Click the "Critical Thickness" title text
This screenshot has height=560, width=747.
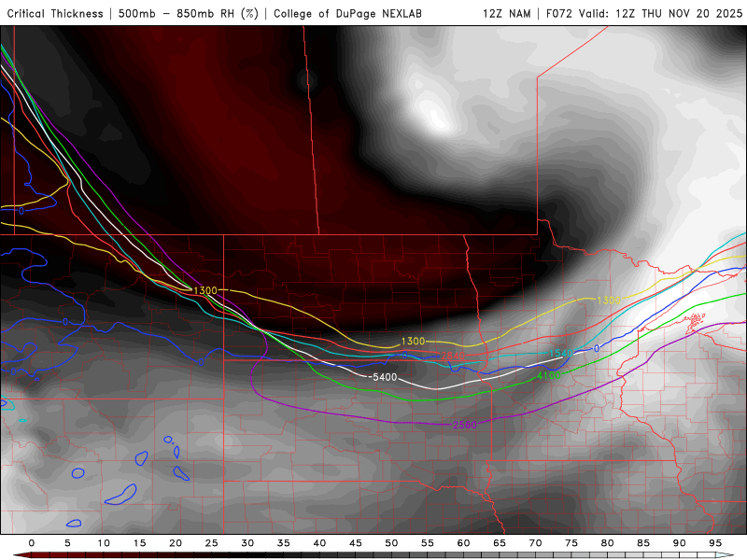coord(55,14)
